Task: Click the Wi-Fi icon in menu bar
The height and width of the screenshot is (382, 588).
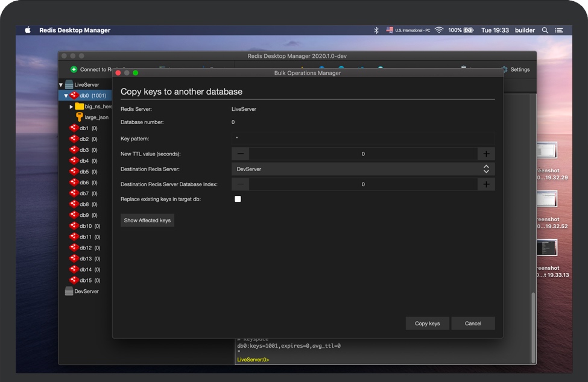Action: (439, 30)
